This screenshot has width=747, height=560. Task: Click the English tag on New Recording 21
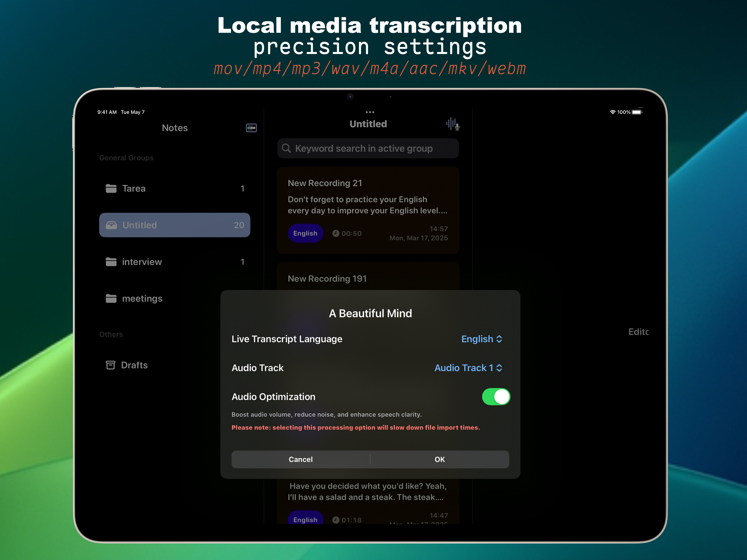tap(305, 233)
